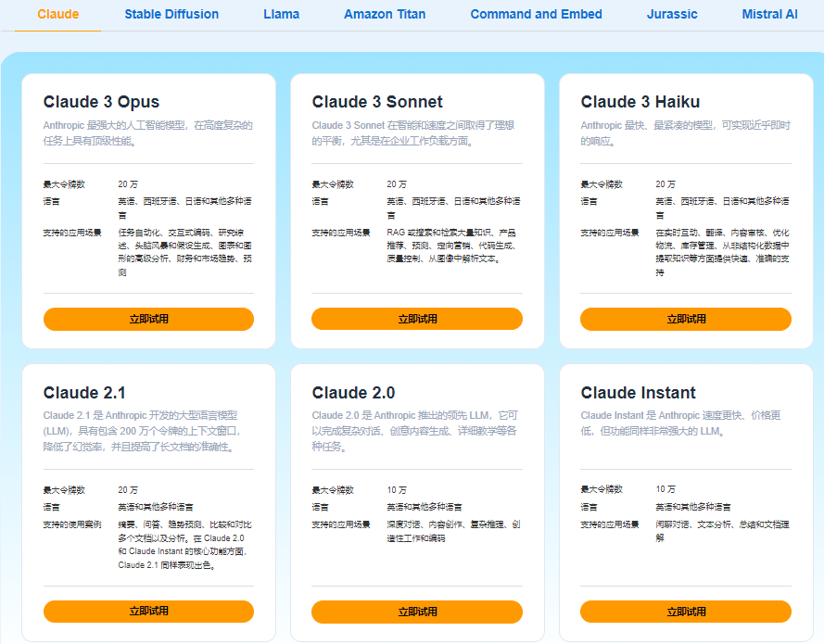This screenshot has width=824, height=644.
Task: Click Claude Instant use cases "闲聊对话、文本分析"
Action: [x=722, y=531]
